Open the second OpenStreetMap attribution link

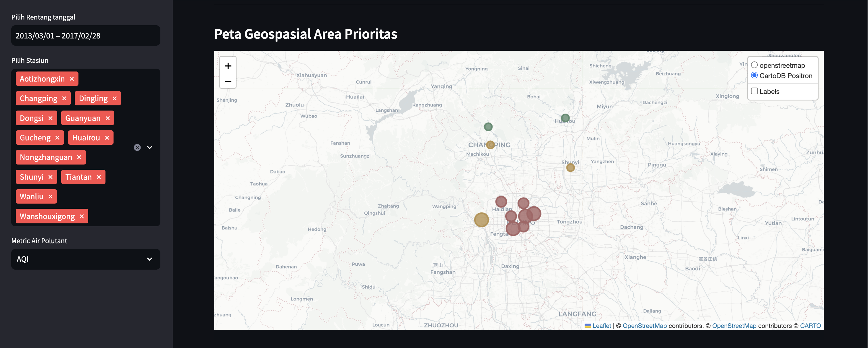pyautogui.click(x=734, y=325)
